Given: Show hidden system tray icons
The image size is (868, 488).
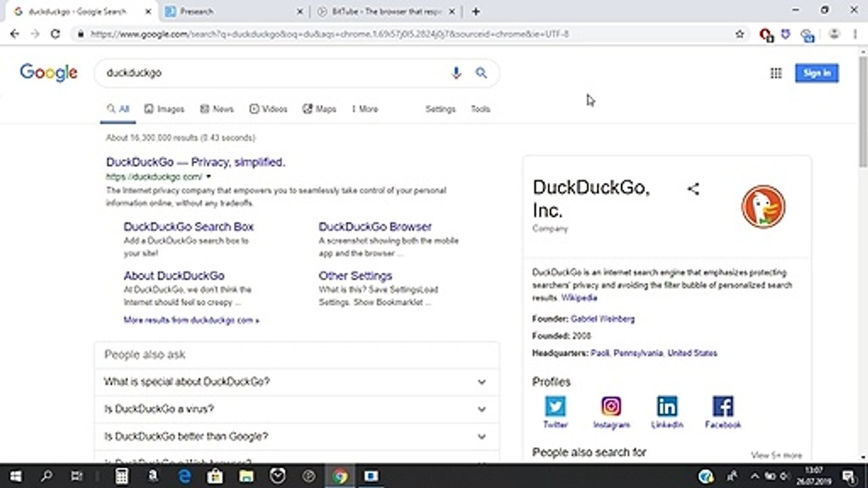Looking at the screenshot, I should coord(755,476).
